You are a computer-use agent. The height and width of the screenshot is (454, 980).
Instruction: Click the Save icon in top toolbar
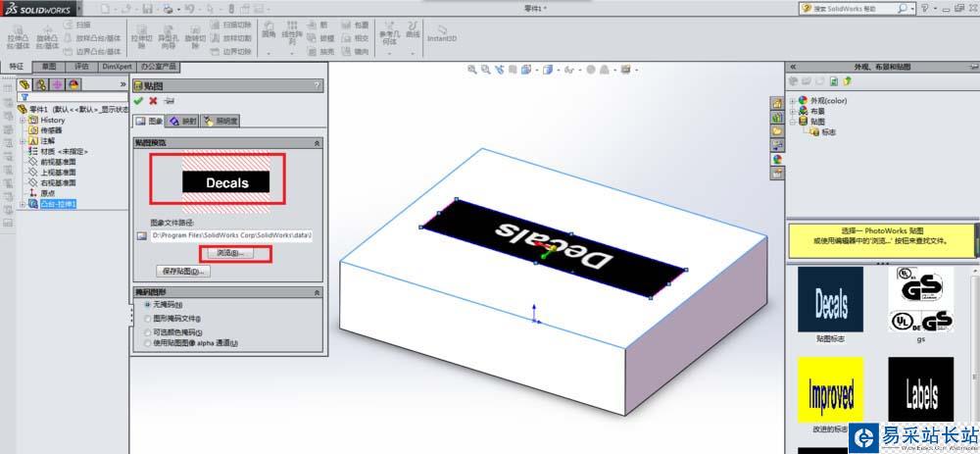tap(147, 9)
